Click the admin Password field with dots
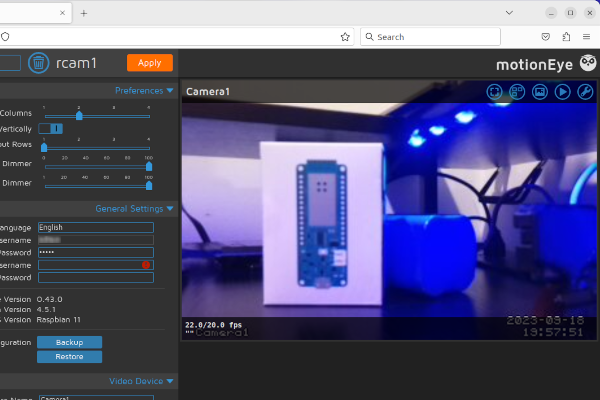Image resolution: width=600 pixels, height=400 pixels. pos(96,253)
